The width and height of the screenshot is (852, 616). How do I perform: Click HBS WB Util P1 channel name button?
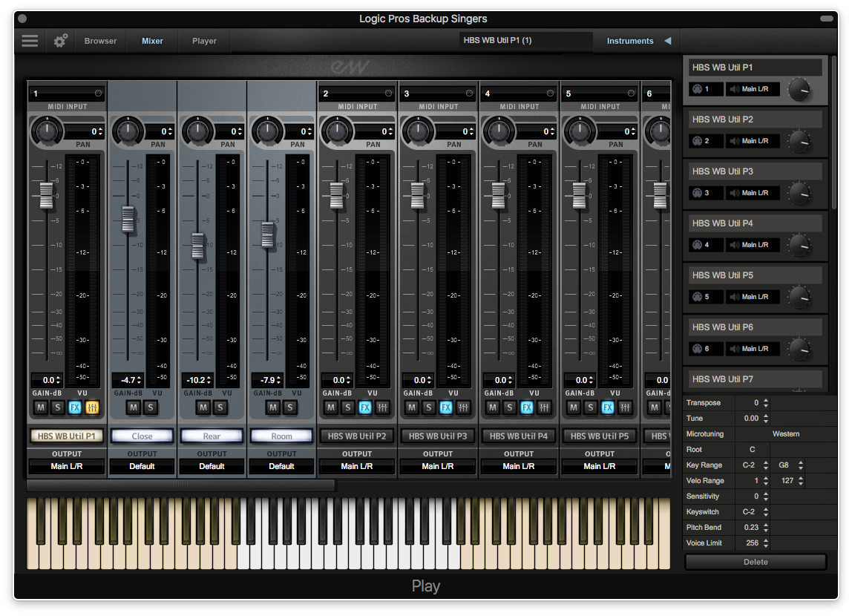click(67, 436)
